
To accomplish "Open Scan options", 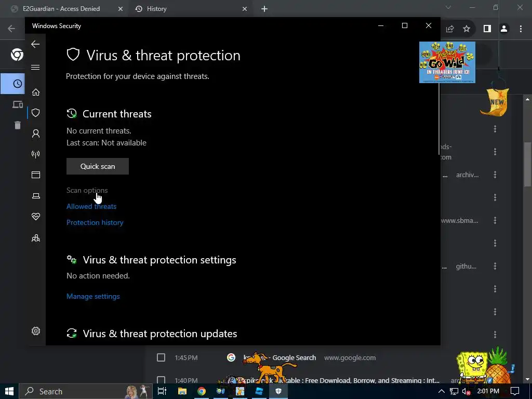I will (x=87, y=190).
